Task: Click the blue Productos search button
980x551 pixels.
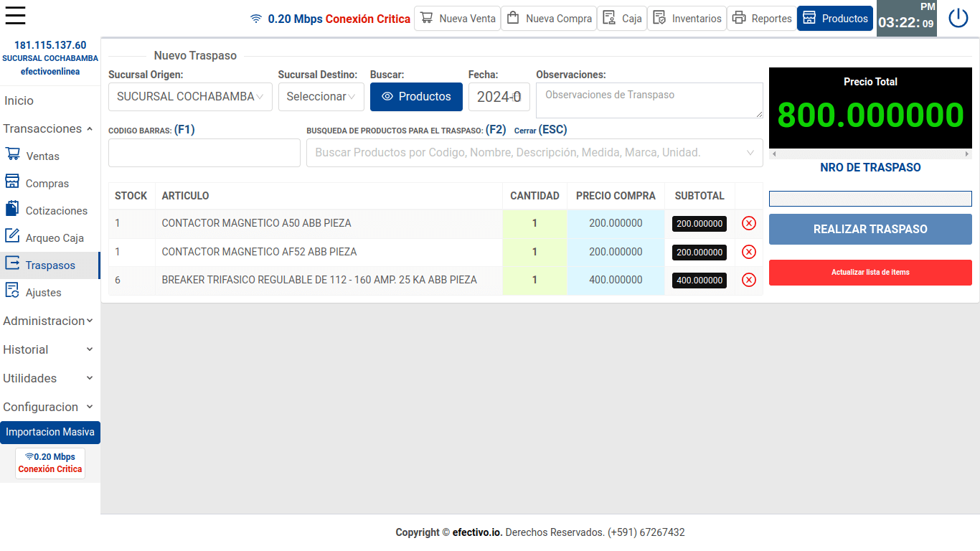Action: (416, 97)
